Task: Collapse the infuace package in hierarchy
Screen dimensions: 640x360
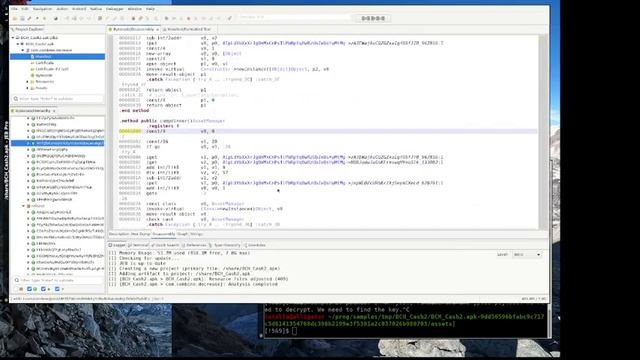Action: [x=23, y=206]
